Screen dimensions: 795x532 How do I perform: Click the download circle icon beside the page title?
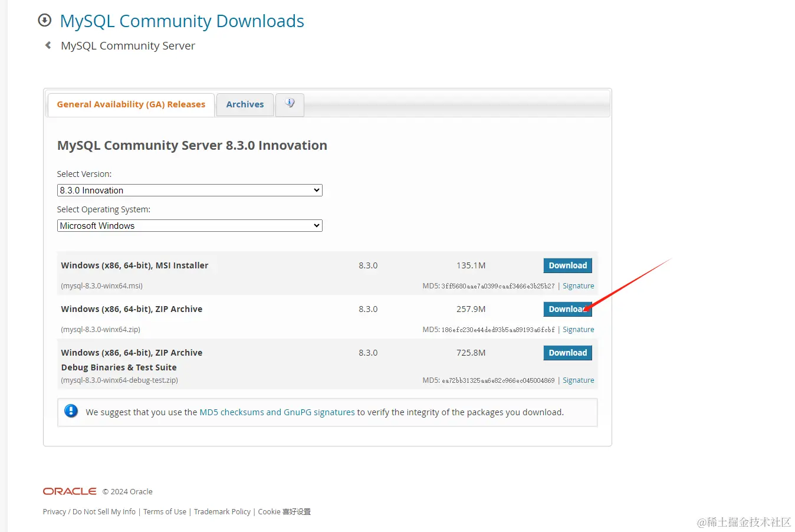[44, 21]
